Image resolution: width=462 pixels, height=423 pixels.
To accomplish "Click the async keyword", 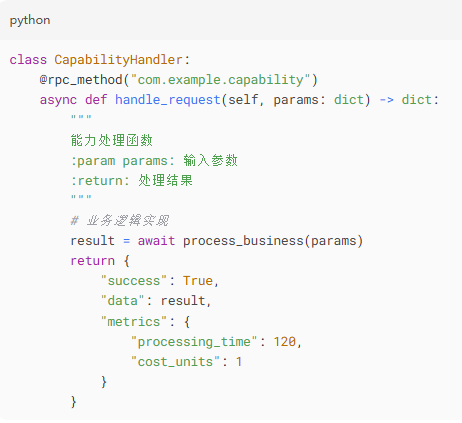I will tap(58, 100).
